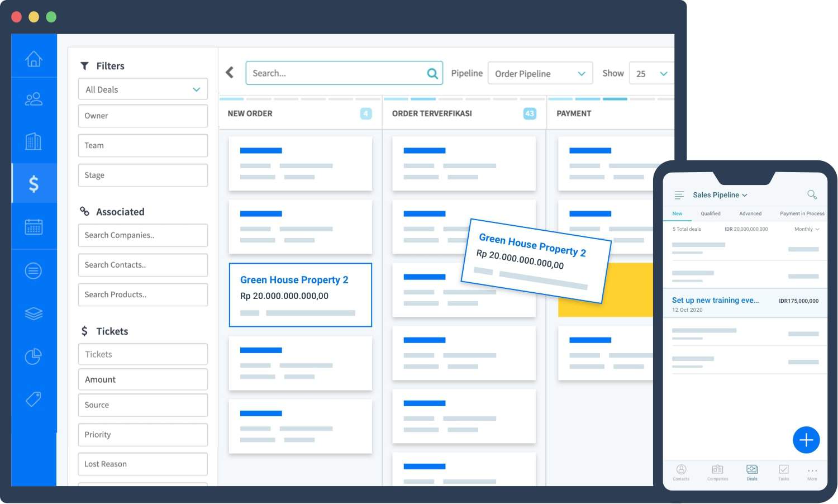Click the NEW ORDER count badge 4
This screenshot has height=504, width=838.
[366, 113]
